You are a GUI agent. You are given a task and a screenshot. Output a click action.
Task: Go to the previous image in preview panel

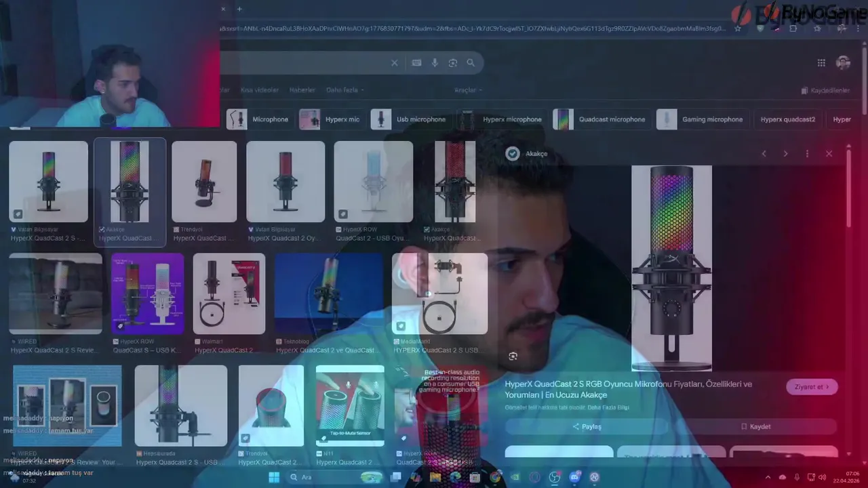tap(764, 154)
